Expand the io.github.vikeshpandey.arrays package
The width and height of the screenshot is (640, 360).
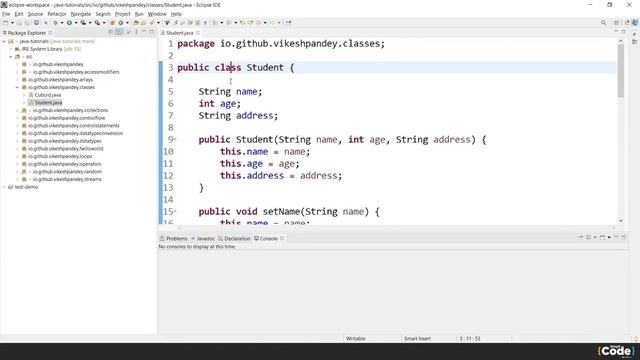point(18,80)
